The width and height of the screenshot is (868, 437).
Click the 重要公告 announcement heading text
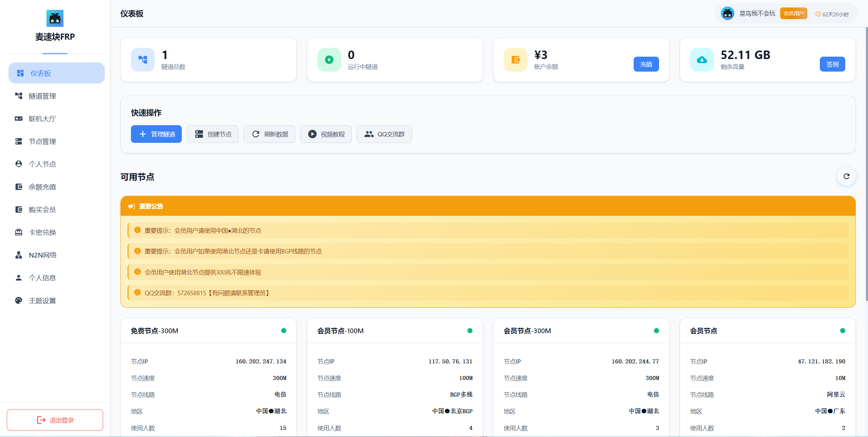click(151, 206)
